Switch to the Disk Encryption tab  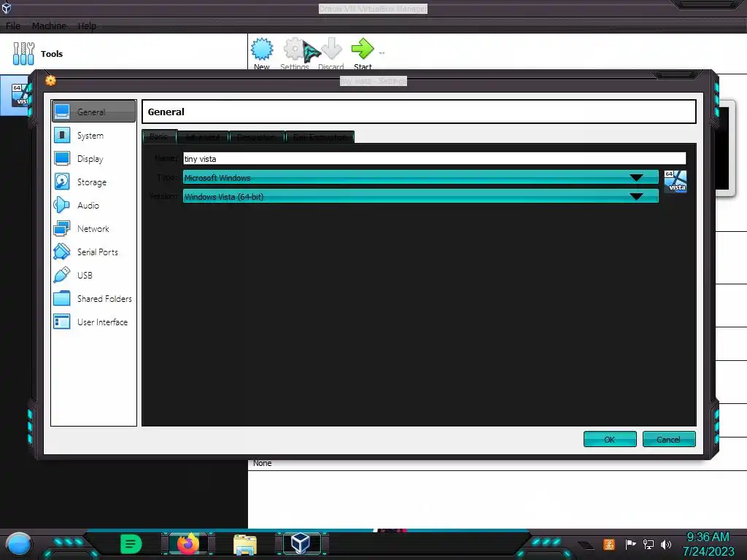(x=320, y=137)
